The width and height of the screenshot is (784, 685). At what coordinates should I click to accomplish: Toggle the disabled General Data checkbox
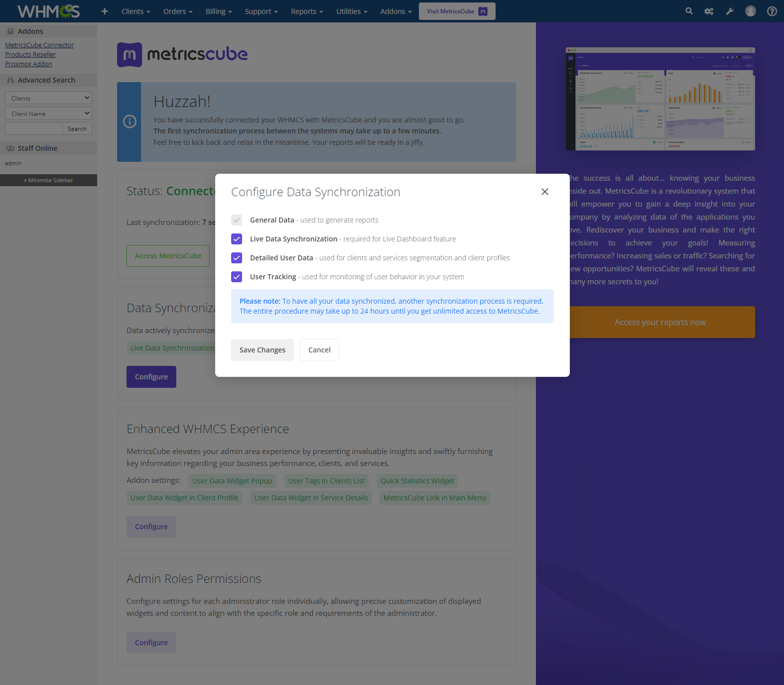point(237,220)
